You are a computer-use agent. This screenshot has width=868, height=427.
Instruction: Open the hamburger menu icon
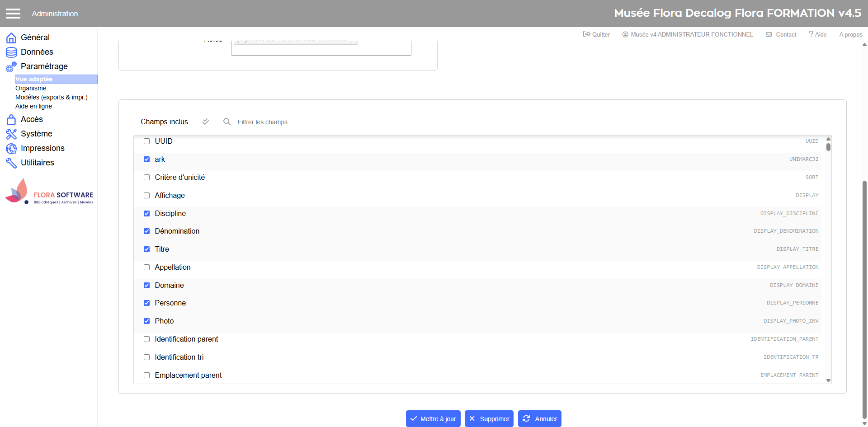pyautogui.click(x=13, y=14)
